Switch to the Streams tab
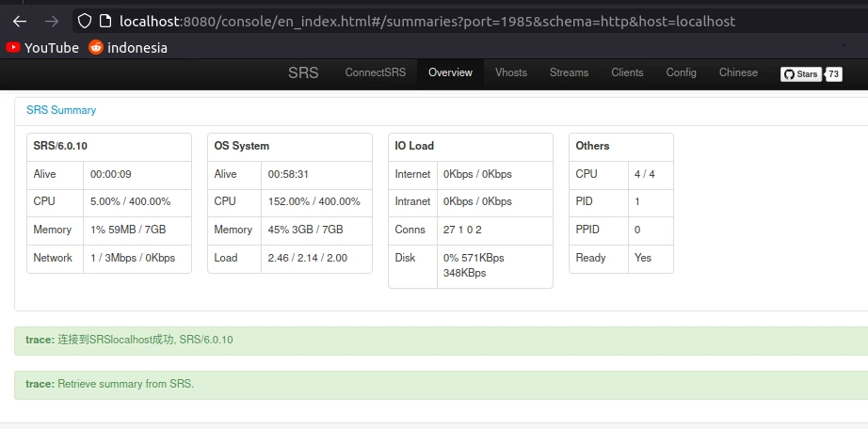 569,72
